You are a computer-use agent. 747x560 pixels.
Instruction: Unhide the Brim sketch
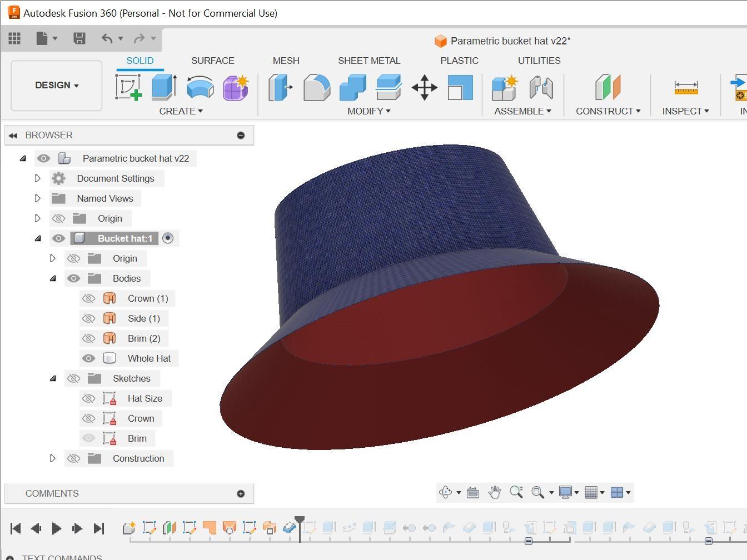[x=88, y=438]
